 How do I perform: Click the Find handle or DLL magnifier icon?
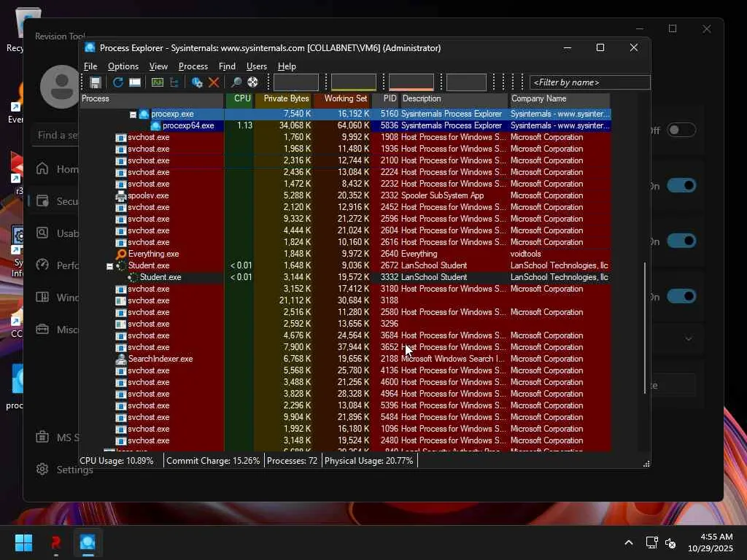coord(236,82)
